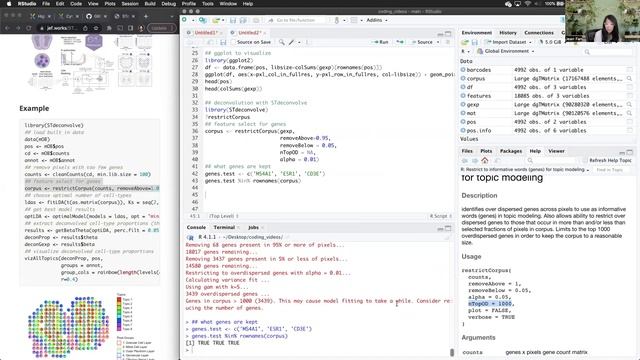Open the Import Dataset dropdown
The width and height of the screenshot is (640, 360).
[x=509, y=42]
